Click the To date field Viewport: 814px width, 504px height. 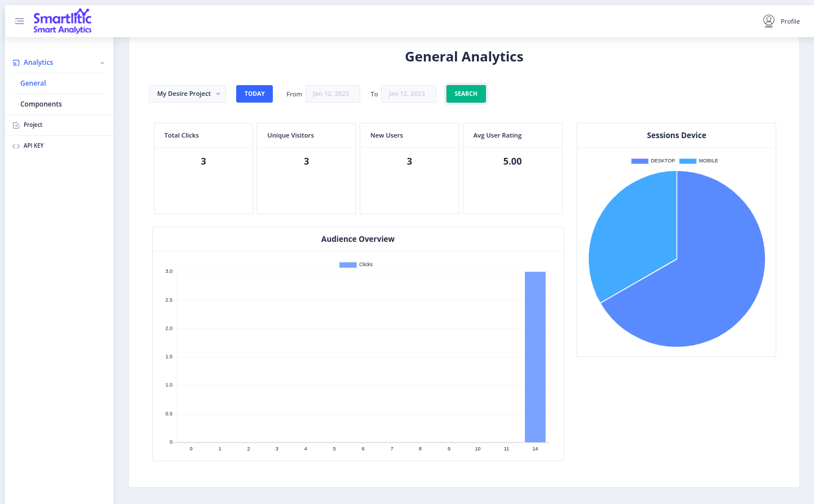point(409,94)
